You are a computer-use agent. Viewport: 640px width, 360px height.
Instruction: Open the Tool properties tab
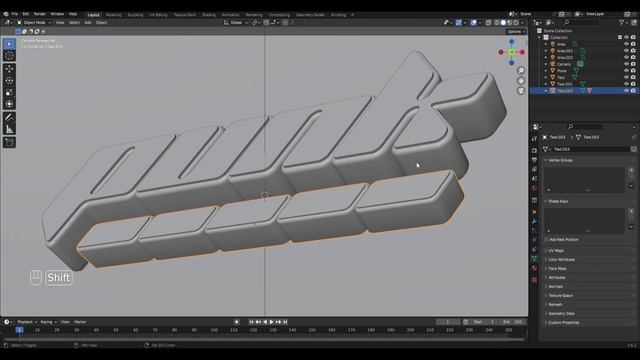pos(534,139)
